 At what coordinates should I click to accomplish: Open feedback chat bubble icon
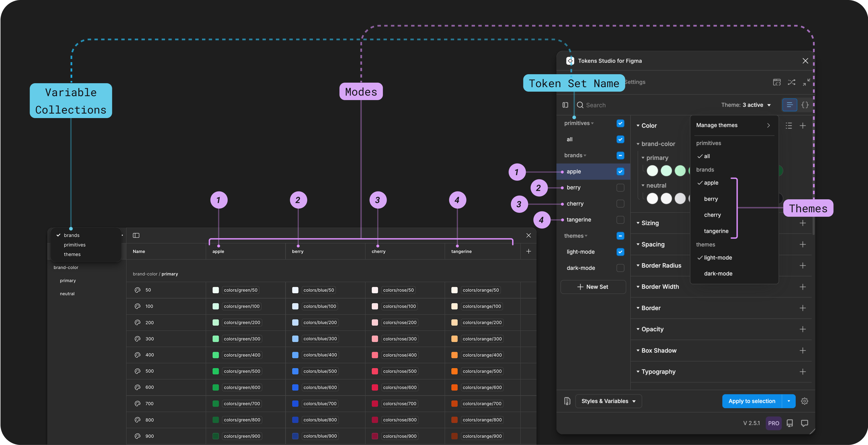coord(804,423)
